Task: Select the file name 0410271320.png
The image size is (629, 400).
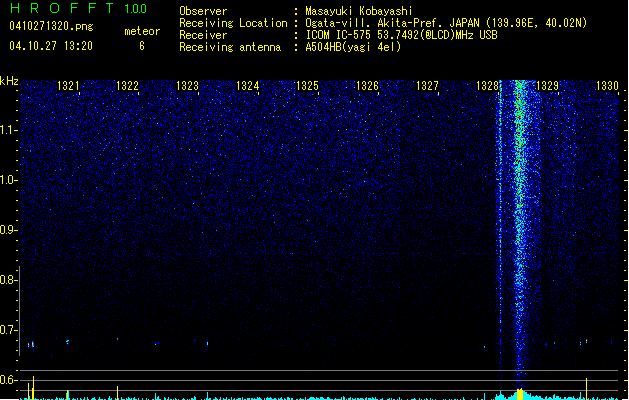Action: [51, 26]
